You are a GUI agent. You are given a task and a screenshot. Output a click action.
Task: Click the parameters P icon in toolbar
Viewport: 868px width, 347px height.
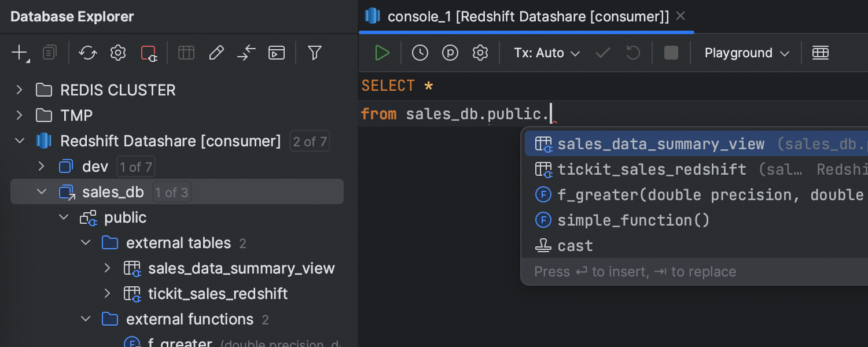pos(450,53)
